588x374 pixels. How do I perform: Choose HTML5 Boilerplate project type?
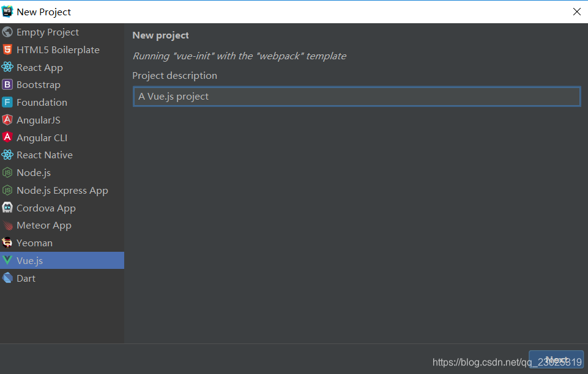point(62,50)
